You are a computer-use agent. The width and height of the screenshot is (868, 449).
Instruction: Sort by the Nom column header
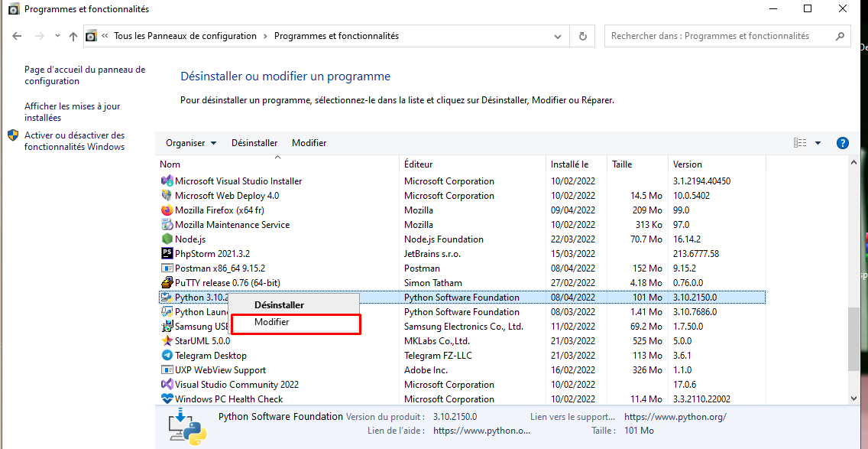tap(279, 164)
